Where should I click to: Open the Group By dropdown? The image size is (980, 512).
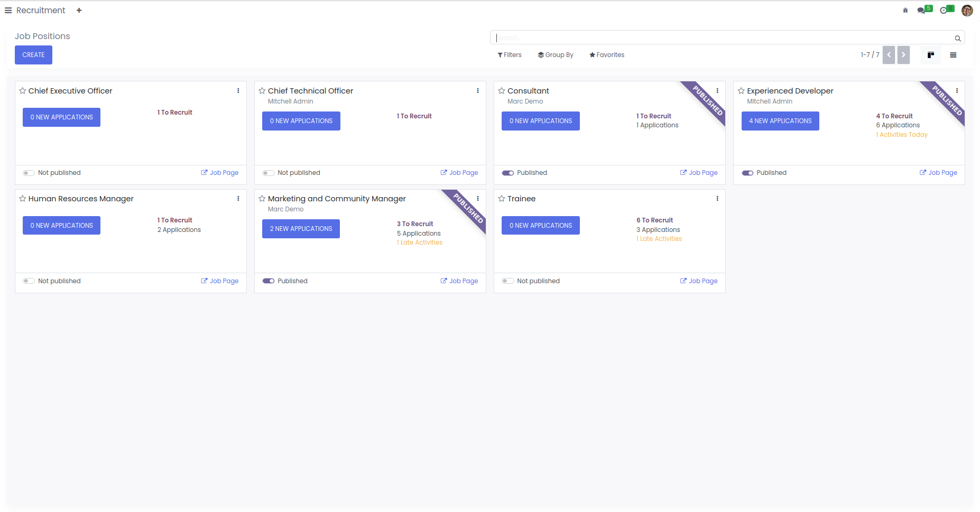[x=556, y=55]
